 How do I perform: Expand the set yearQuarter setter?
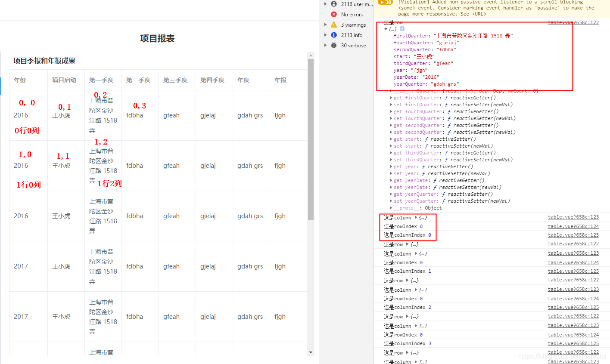click(391, 201)
